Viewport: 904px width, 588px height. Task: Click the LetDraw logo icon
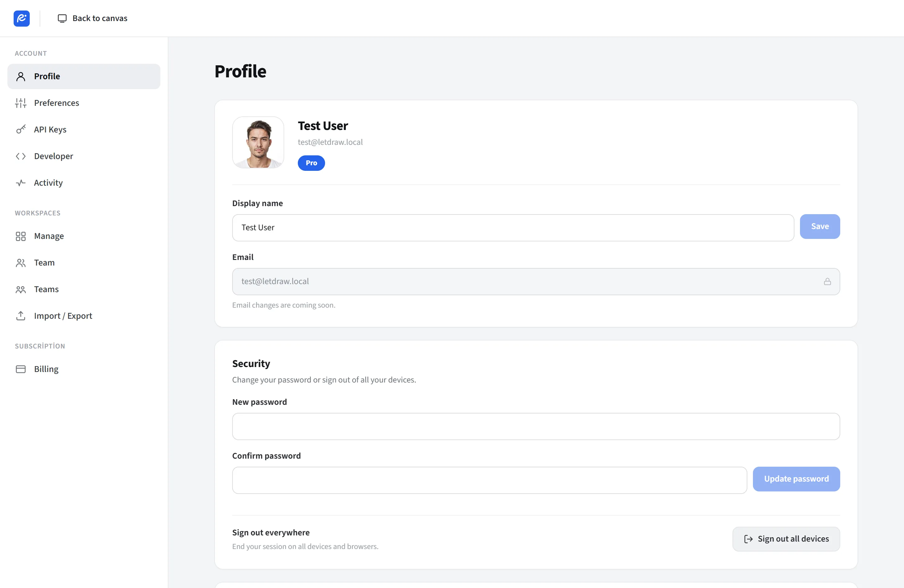(22, 18)
